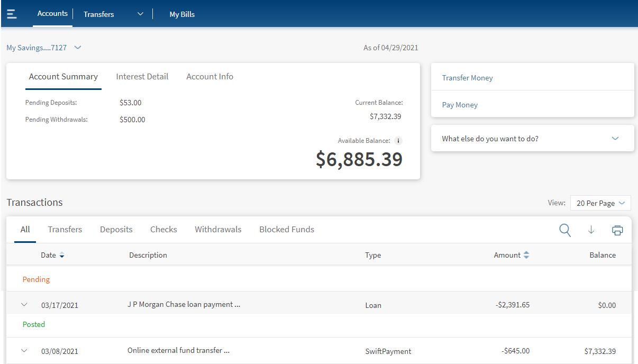Click the Available Balance info icon
The height and width of the screenshot is (364, 638).
(398, 141)
